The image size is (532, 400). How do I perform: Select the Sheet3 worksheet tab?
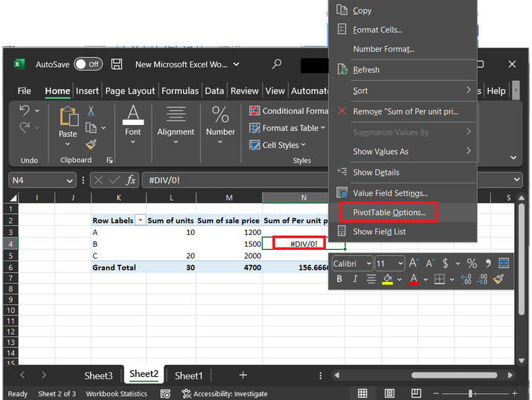coord(98,375)
